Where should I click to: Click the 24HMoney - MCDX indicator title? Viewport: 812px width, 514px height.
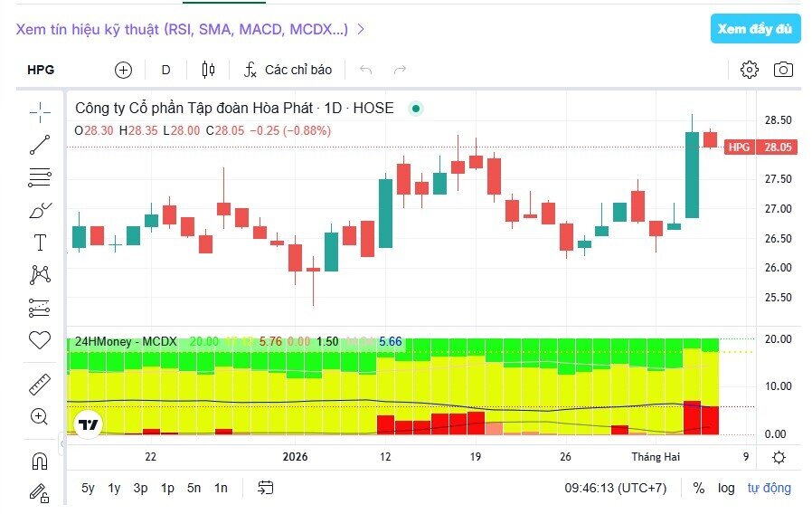[126, 341]
